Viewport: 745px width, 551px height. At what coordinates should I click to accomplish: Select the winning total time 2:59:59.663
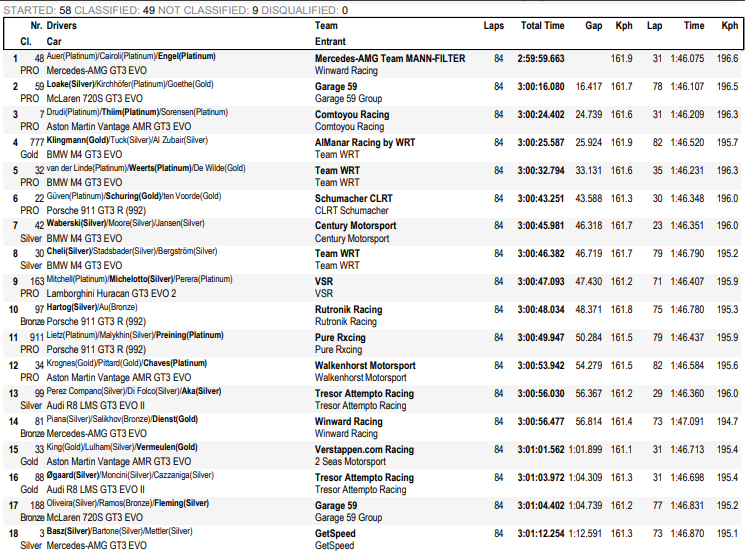pyautogui.click(x=541, y=58)
